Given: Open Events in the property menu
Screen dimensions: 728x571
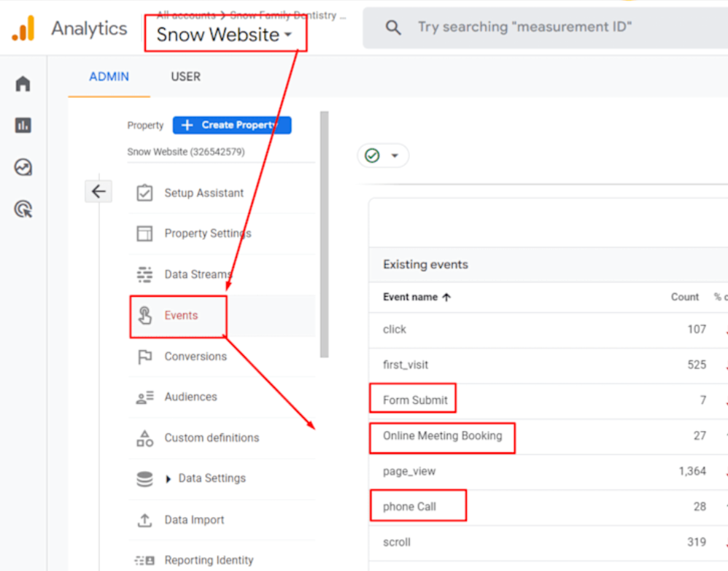Looking at the screenshot, I should pyautogui.click(x=181, y=316).
